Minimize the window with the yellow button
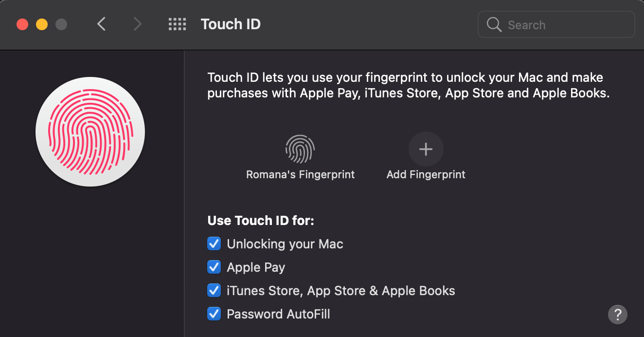 42,24
